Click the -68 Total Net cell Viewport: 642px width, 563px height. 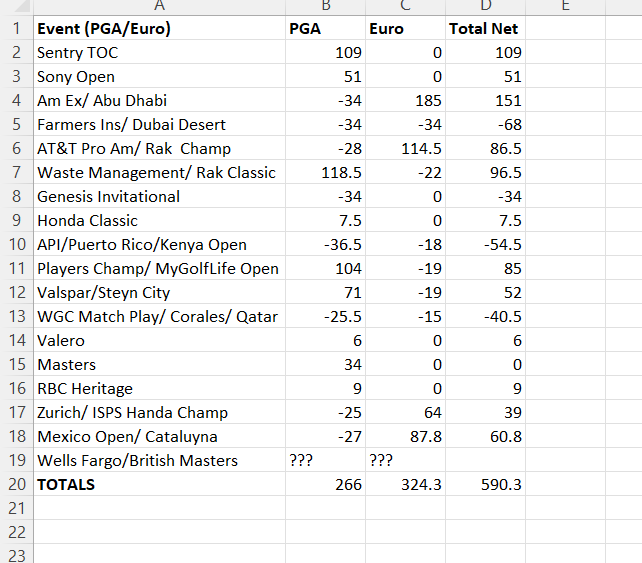(x=485, y=124)
